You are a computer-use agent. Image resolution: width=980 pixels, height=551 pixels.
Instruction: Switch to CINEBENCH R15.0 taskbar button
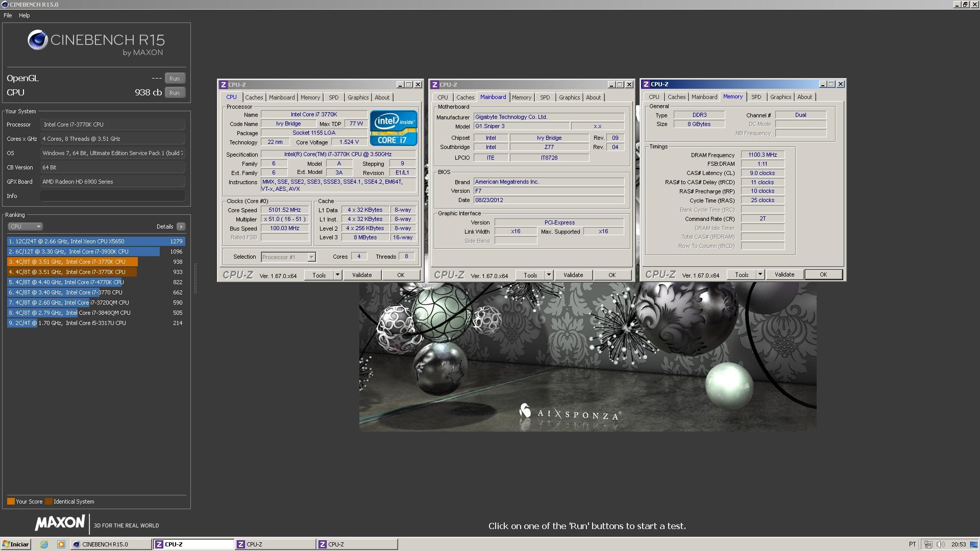[111, 544]
